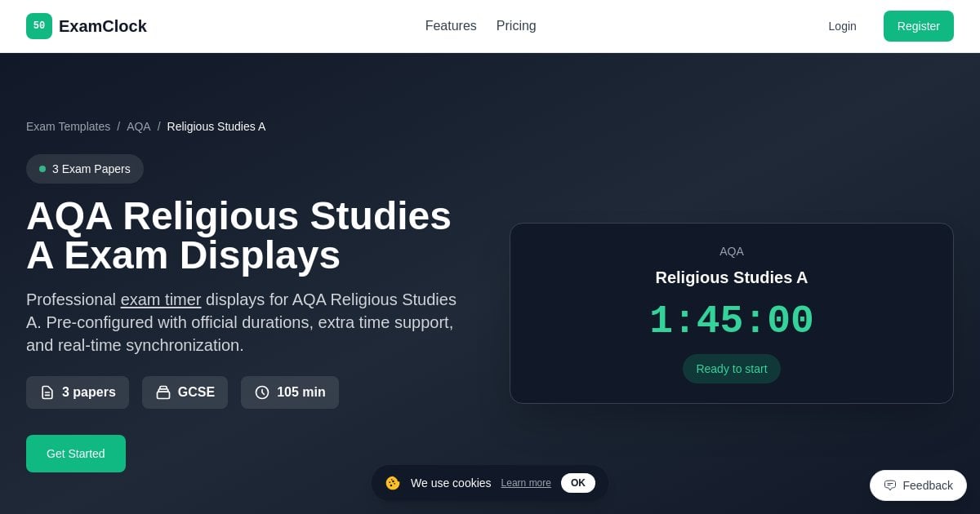Click the 3 Exam Papers badge
This screenshot has height=514, width=980.
coord(85,169)
